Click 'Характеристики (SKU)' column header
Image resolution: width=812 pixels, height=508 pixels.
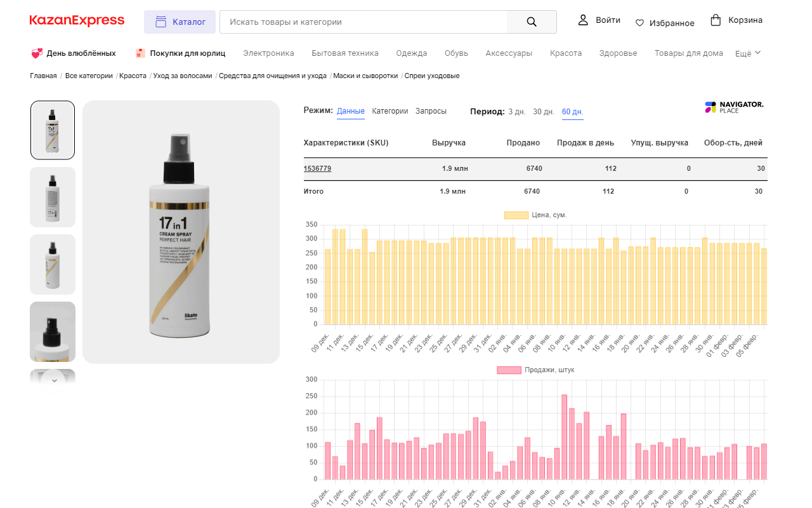tap(346, 143)
